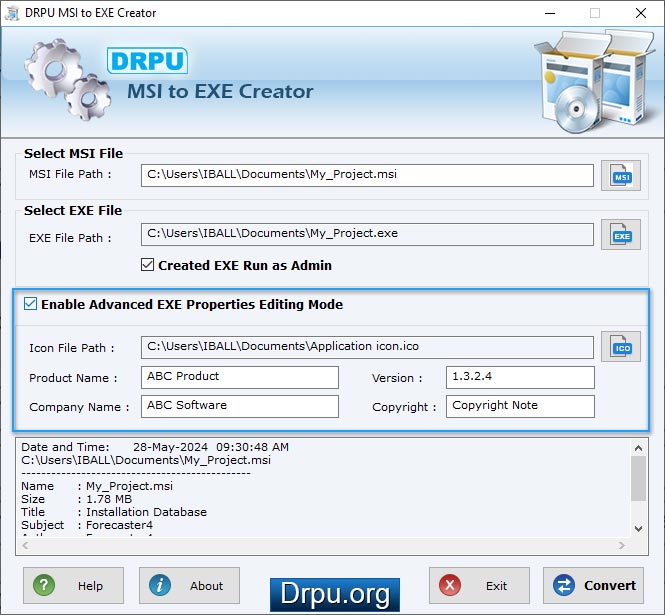
Task: Click the green question mark Help icon
Action: pyautogui.click(x=44, y=585)
